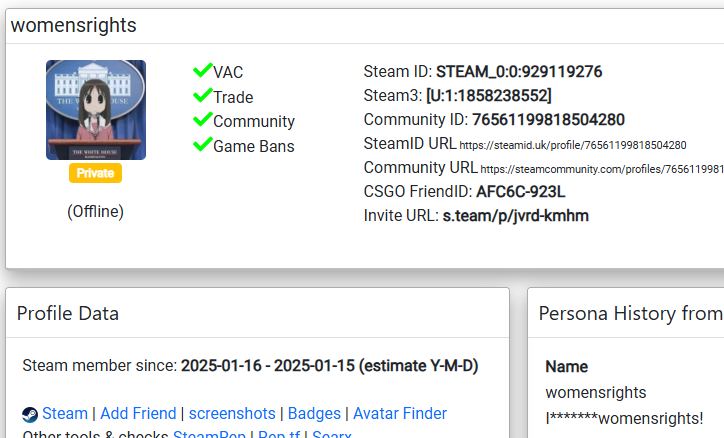This screenshot has width=724, height=438.
Task: Click the green VAC status checkmark
Action: click(x=202, y=71)
